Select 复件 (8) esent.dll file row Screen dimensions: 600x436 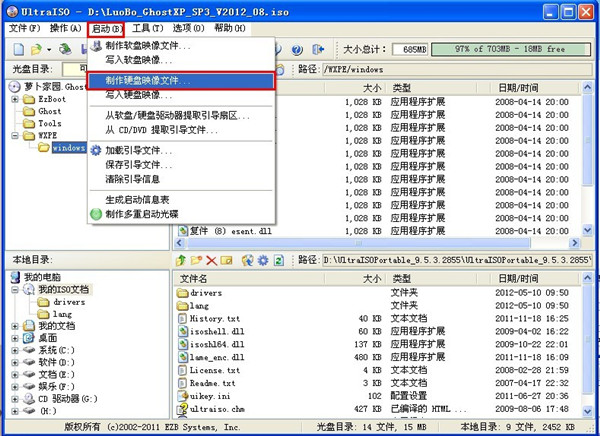click(x=377, y=231)
